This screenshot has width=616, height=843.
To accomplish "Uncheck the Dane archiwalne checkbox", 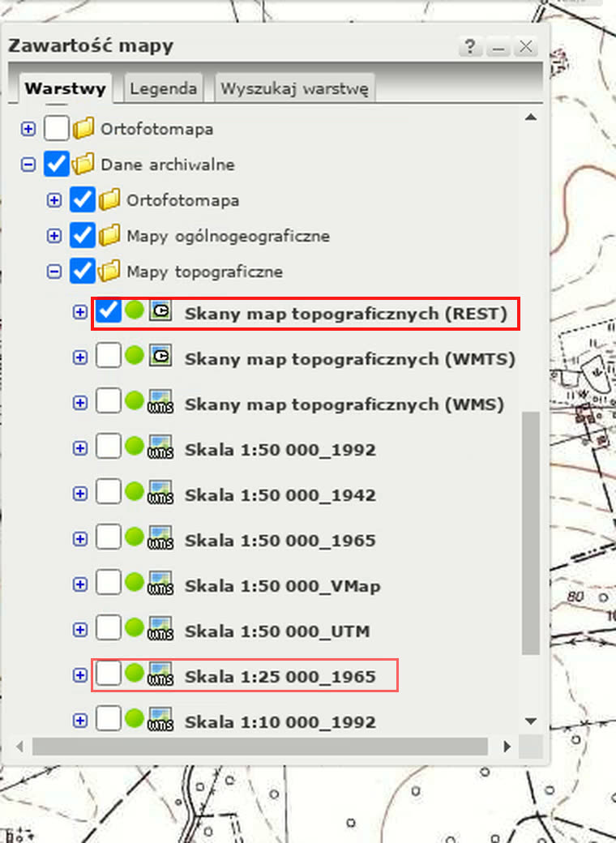I will coord(56,164).
